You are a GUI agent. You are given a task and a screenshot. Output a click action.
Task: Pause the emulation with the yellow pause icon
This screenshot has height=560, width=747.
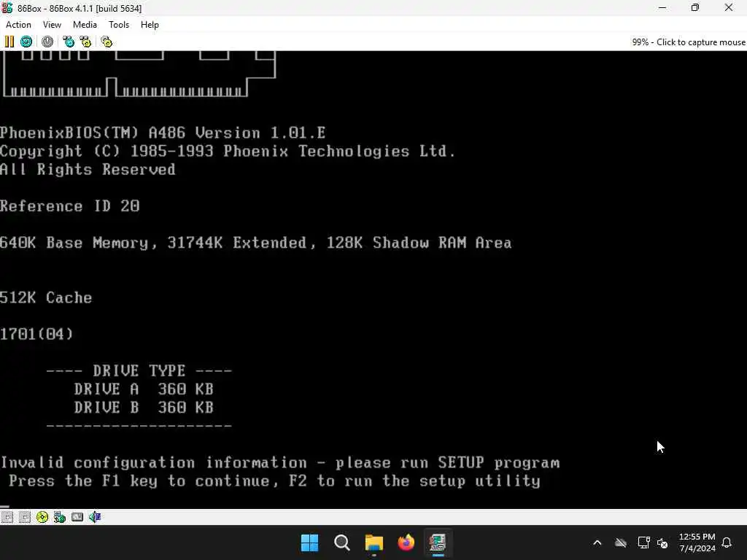coord(9,42)
